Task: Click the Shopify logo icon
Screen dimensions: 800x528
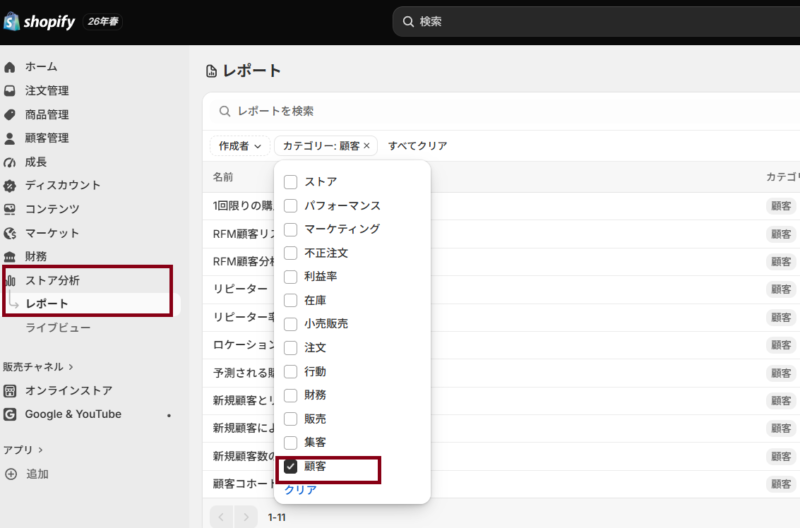Action: tap(11, 21)
